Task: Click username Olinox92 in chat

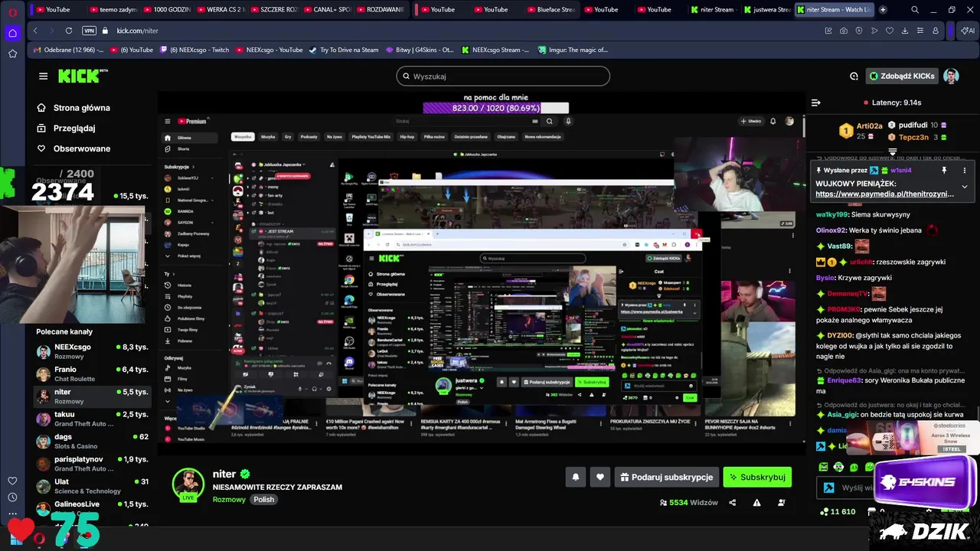Action: tap(831, 230)
